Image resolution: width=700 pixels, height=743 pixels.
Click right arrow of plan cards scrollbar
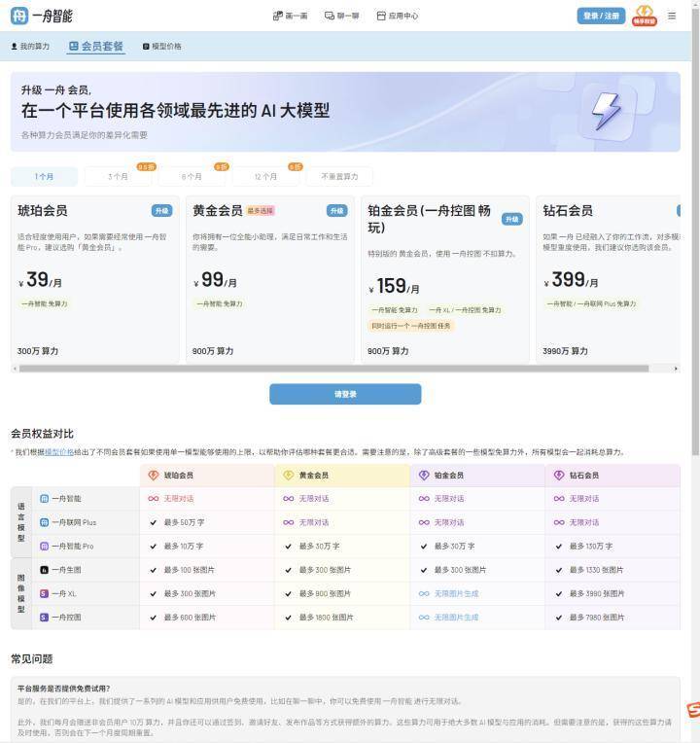[x=676, y=369]
